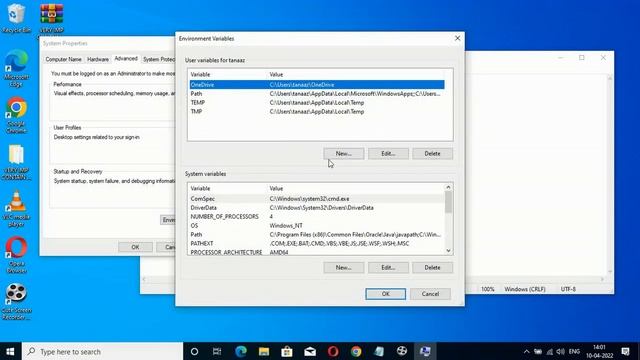Launch Microsoft Edge desktop shortcut
The width and height of the screenshot is (640, 360).
pos(16,69)
